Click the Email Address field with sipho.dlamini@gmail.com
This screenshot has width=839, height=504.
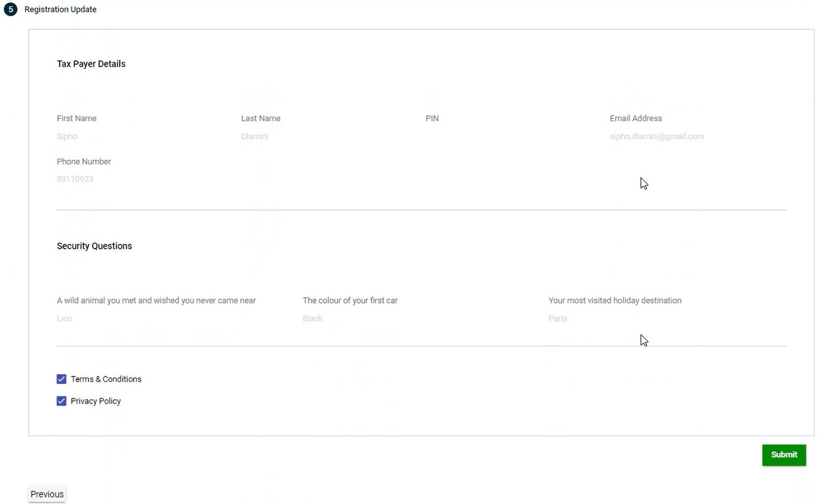pyautogui.click(x=656, y=136)
